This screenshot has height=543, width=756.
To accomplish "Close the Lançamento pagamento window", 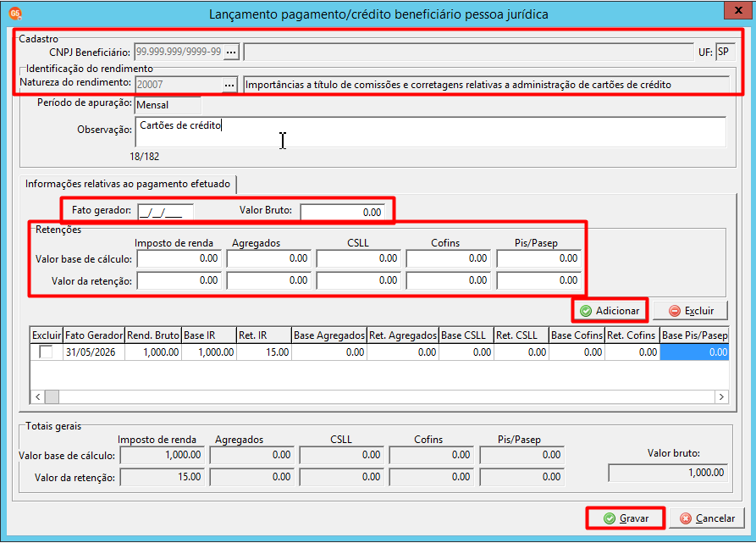I will tap(737, 9).
